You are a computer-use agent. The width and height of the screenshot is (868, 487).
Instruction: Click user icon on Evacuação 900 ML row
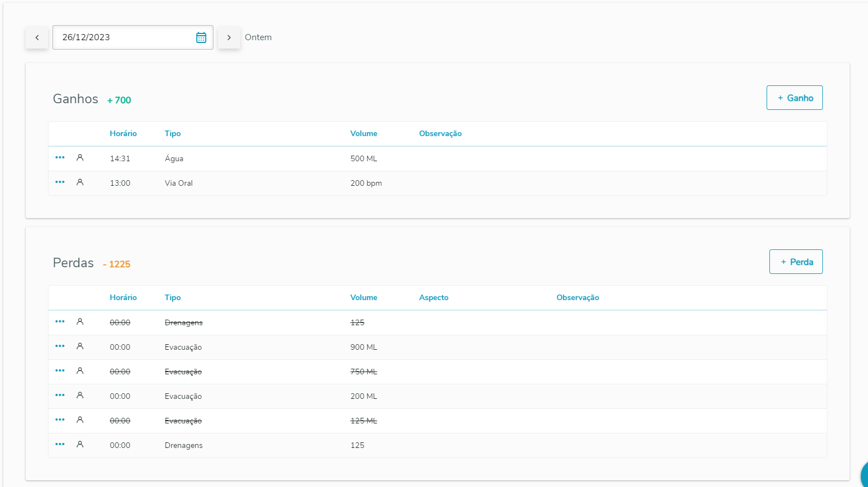(80, 346)
